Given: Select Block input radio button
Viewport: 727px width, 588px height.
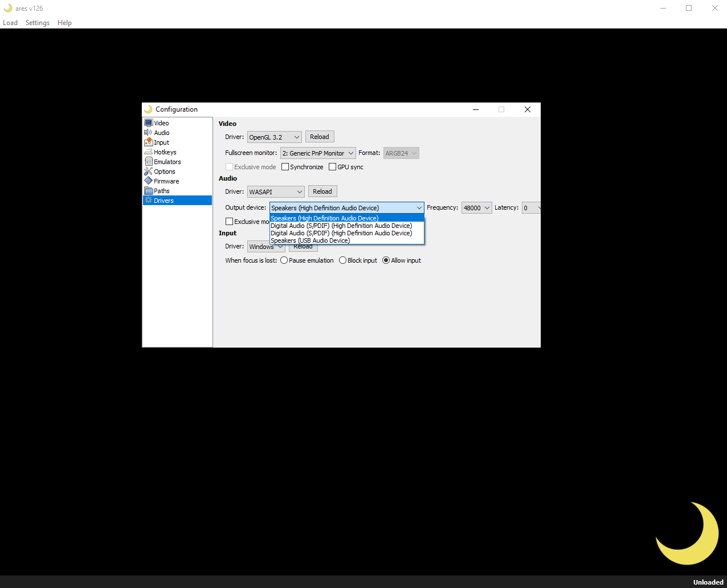Looking at the screenshot, I should 343,260.
